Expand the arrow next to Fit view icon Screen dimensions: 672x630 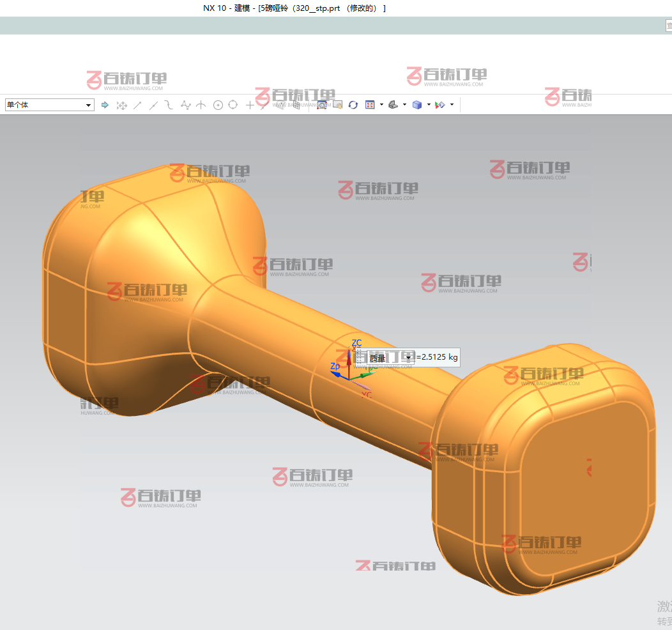click(381, 104)
